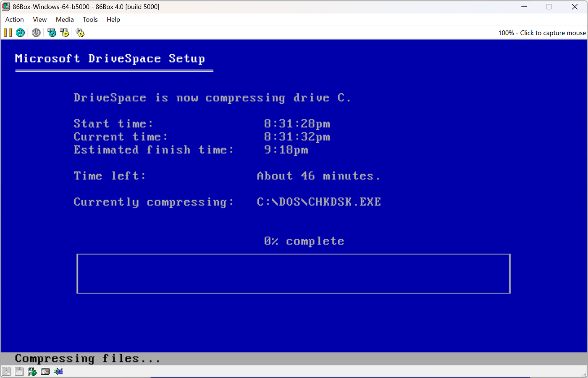Click the 'Microsoft DriveSpace Setup' heading
The height and width of the screenshot is (378, 588).
pyautogui.click(x=110, y=59)
